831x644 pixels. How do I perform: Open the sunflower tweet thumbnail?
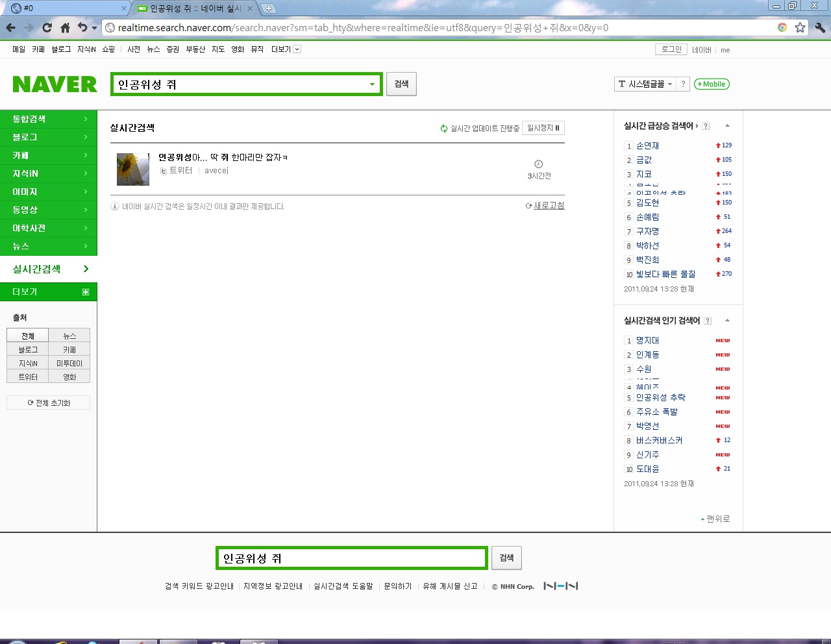click(133, 169)
